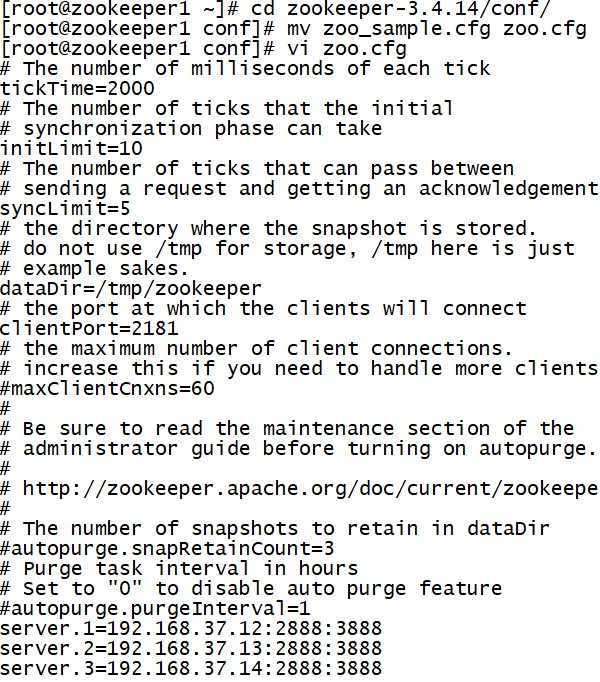Open the zookeeper.apache.org doc URL
The image size is (600, 682).
[310, 489]
